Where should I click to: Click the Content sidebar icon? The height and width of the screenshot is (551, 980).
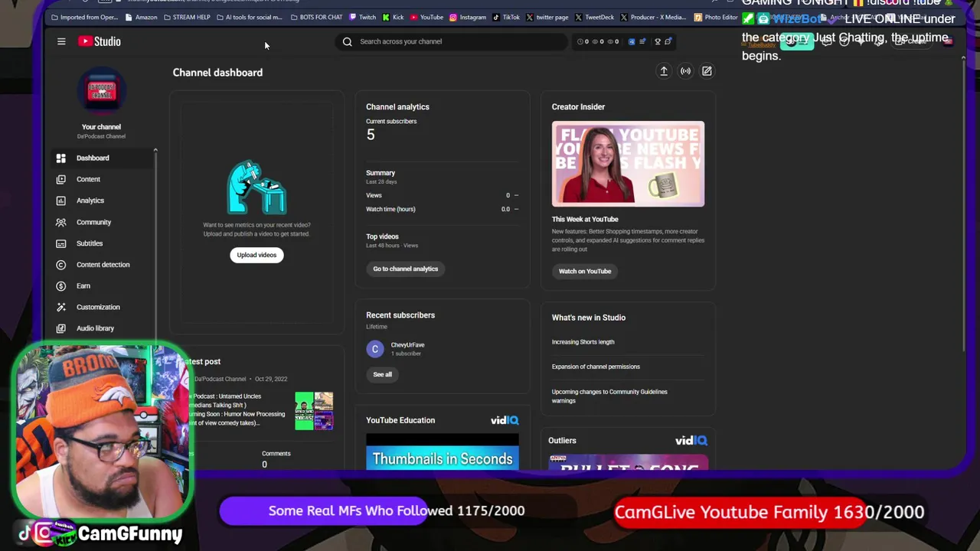tap(60, 179)
